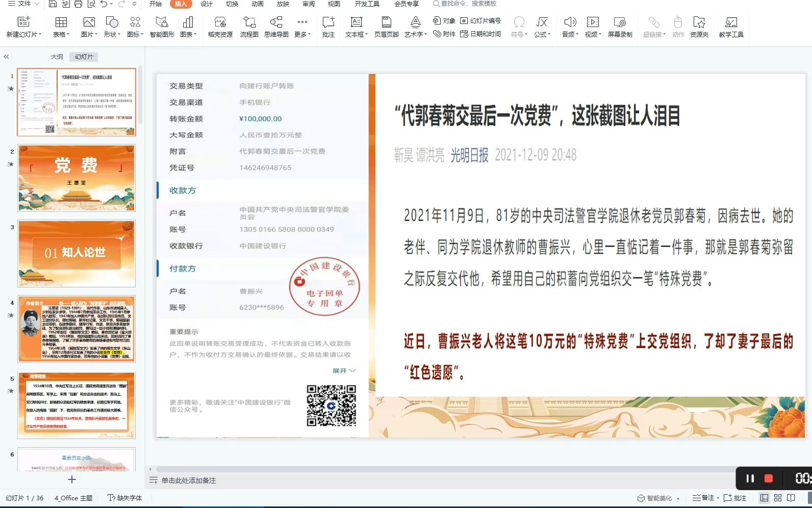Open the 开始 ribbon tab
The image size is (812, 508).
pyautogui.click(x=156, y=4)
